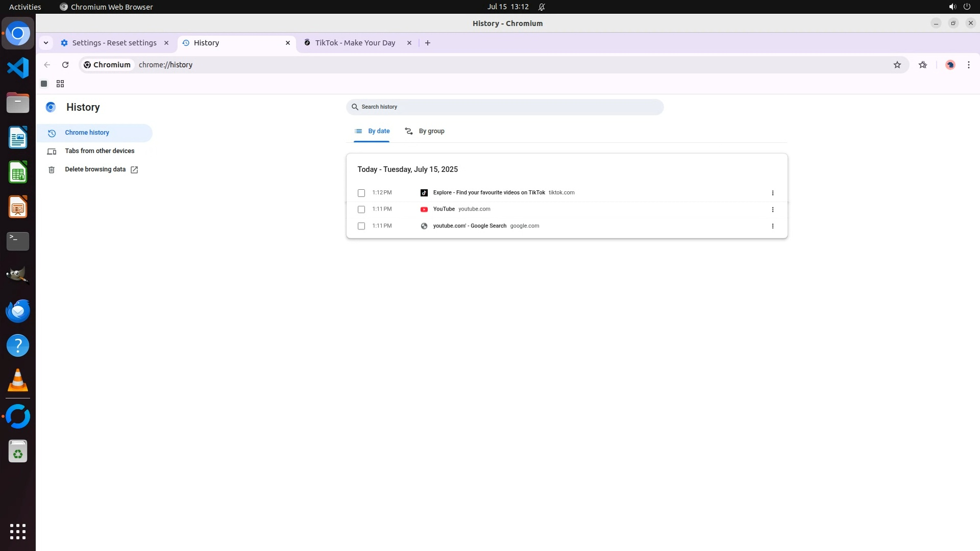Image resolution: width=980 pixels, height=551 pixels.
Task: Check the YouTube history entry checkbox
Action: click(361, 209)
